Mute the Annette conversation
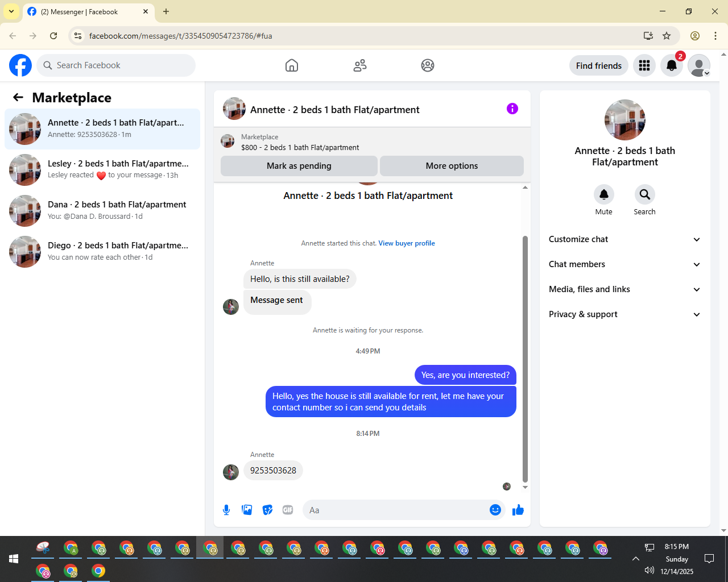Image resolution: width=728 pixels, height=582 pixels. [x=604, y=194]
